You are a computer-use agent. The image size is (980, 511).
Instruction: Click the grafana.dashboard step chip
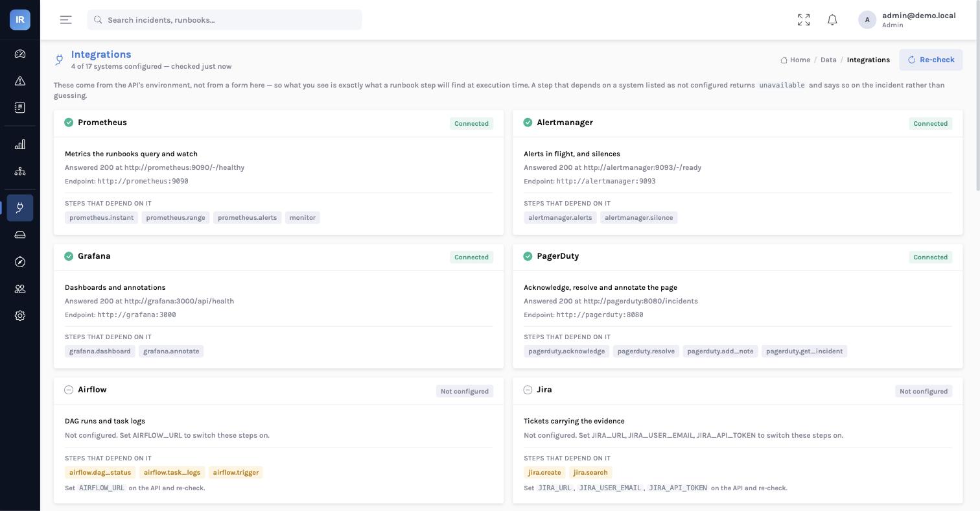(100, 351)
